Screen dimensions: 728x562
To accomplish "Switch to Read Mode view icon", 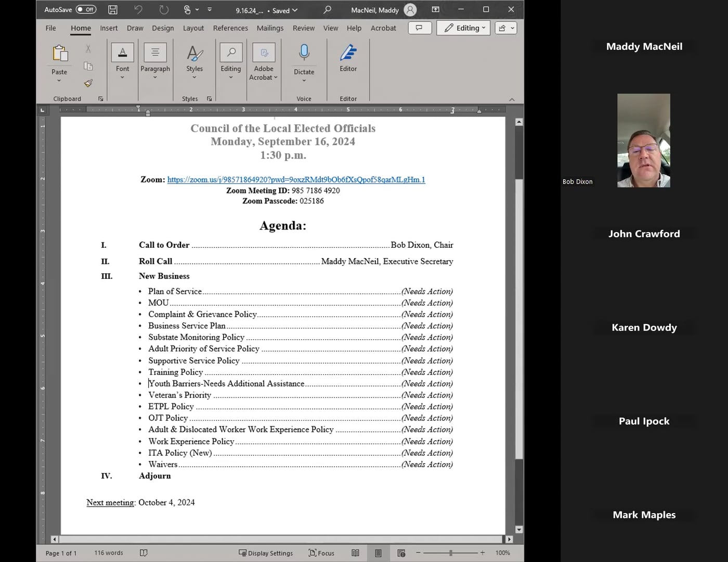I will tap(355, 553).
